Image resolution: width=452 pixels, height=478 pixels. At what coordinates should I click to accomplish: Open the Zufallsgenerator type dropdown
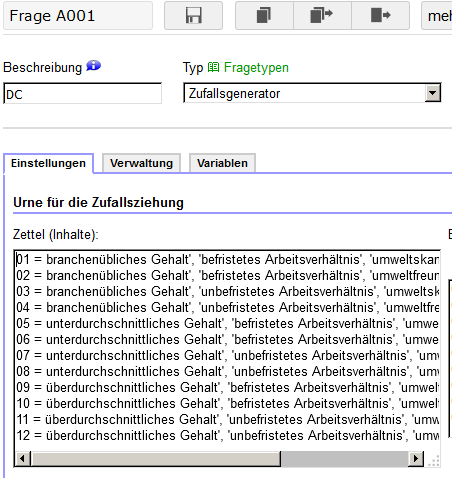[312, 93]
